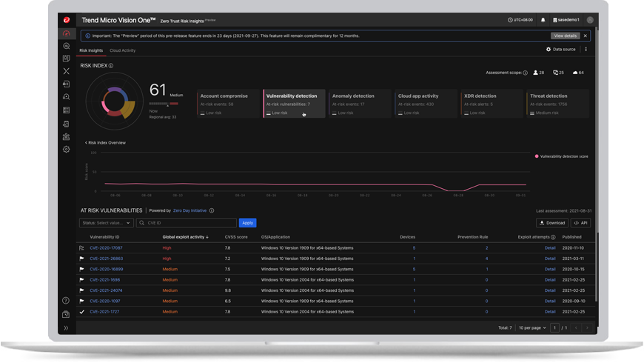This screenshot has width=644, height=363.
Task: Select the Threat detection risk card
Action: pos(558,104)
